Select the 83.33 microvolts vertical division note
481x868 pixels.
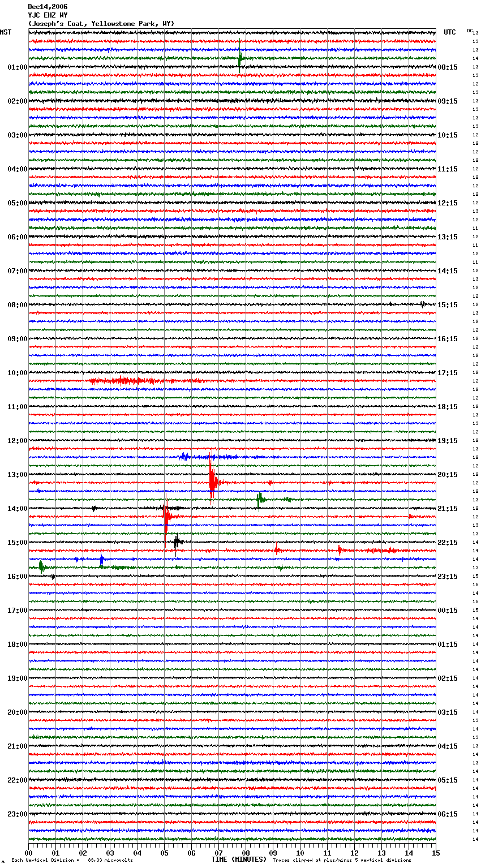[x=72, y=860]
